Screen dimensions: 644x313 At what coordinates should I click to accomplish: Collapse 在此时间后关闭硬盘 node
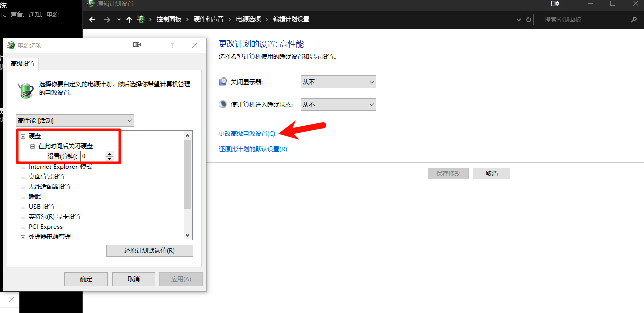pyautogui.click(x=32, y=146)
